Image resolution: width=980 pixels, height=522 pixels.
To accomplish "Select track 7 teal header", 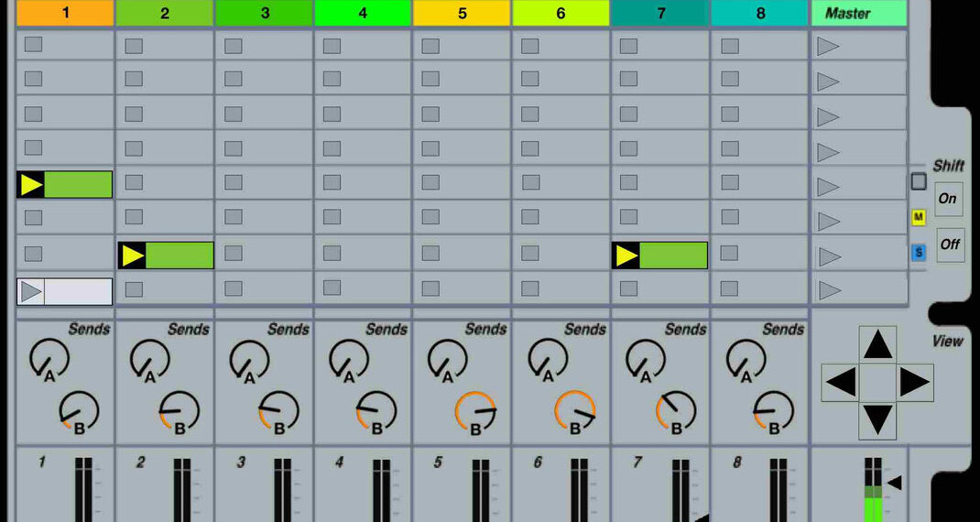I will (x=660, y=13).
